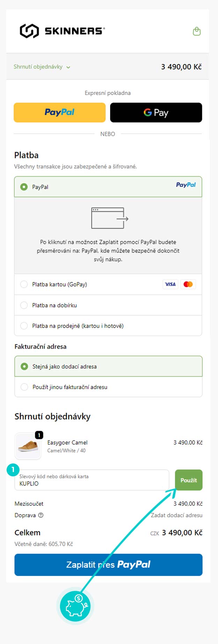This screenshot has height=644, width=218.
Task: Click the Easygoer Camel shoe thumbnail
Action: [x=28, y=446]
